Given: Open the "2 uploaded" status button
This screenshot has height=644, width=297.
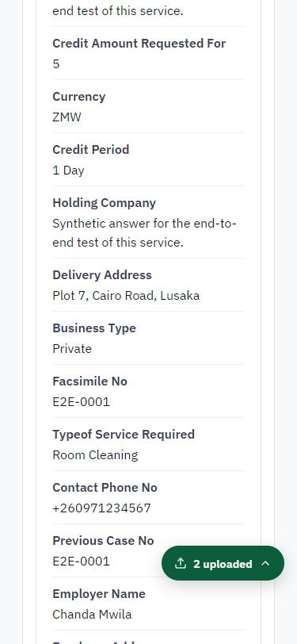Looking at the screenshot, I should (x=223, y=563).
